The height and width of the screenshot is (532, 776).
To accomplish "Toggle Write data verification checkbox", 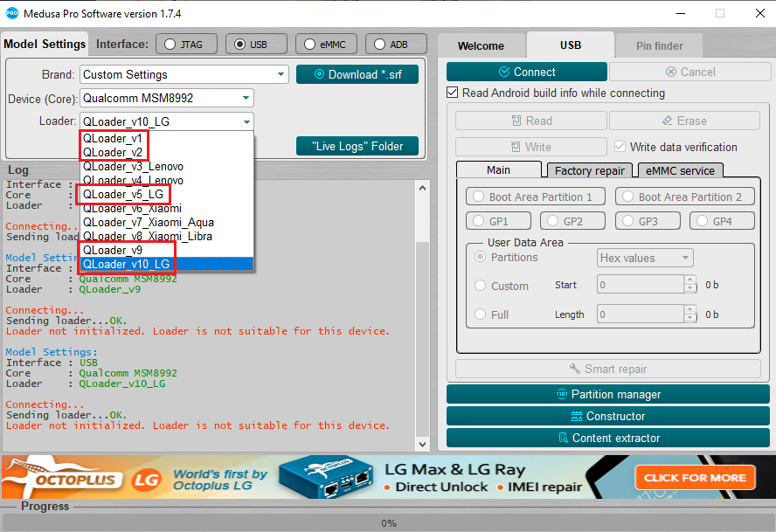I will 619,147.
